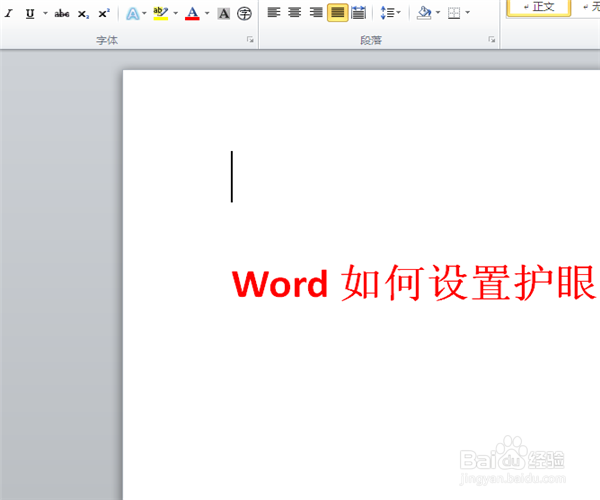Open underline style dropdown arrow
Screen dimensions: 600x500
(x=45, y=14)
